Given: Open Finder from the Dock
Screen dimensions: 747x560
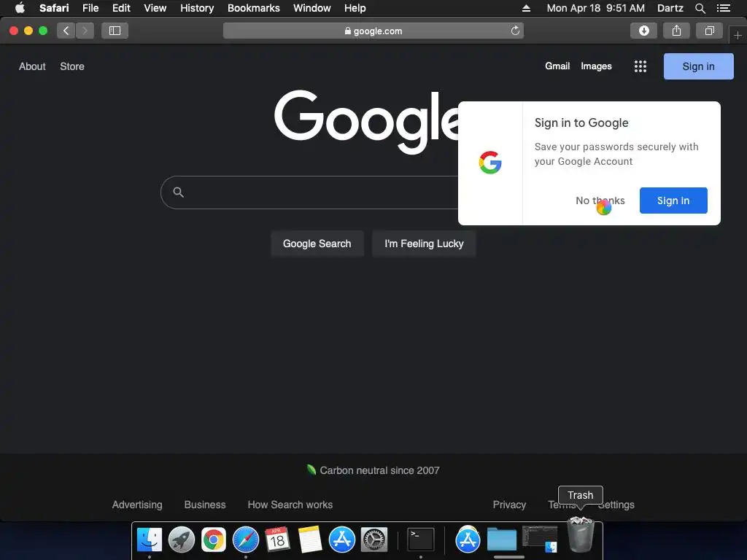Looking at the screenshot, I should (150, 540).
